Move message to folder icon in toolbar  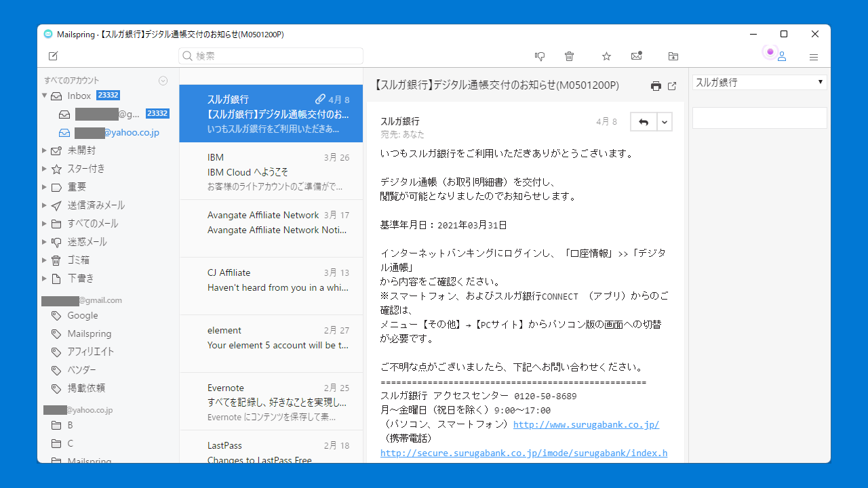pos(673,56)
